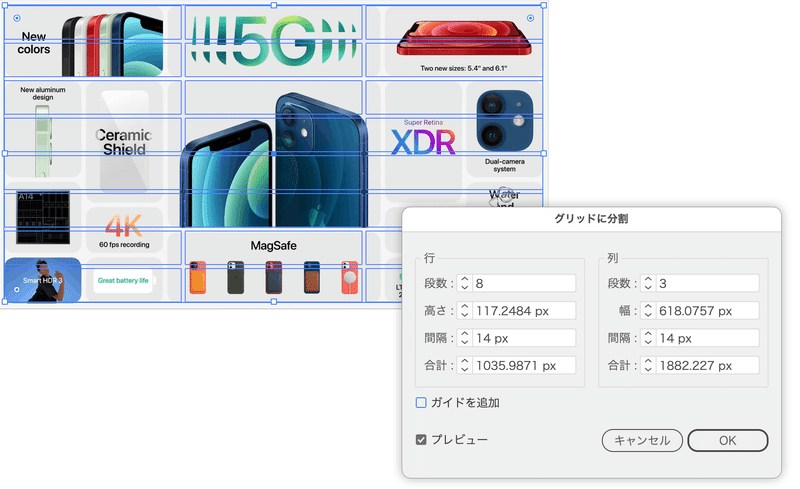Click the Smart HDR 3 tile
800x489 pixels.
pos(43,280)
